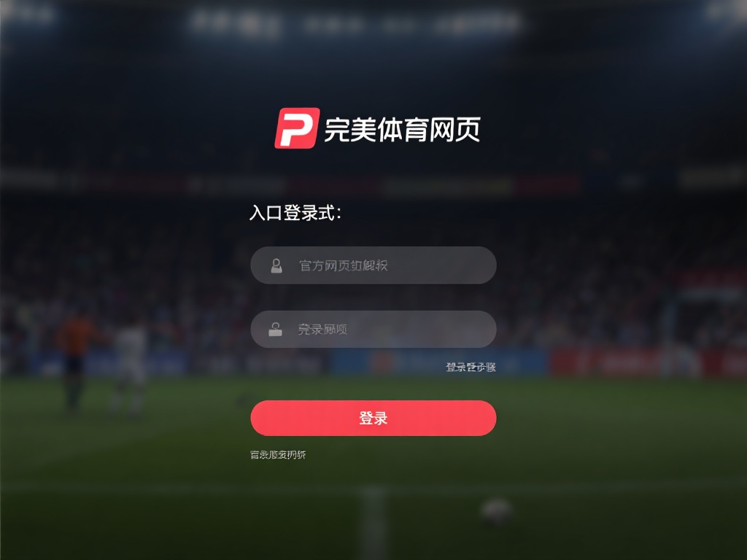Click the placeholder text starting with 官方网页
747x560 pixels.
344,265
